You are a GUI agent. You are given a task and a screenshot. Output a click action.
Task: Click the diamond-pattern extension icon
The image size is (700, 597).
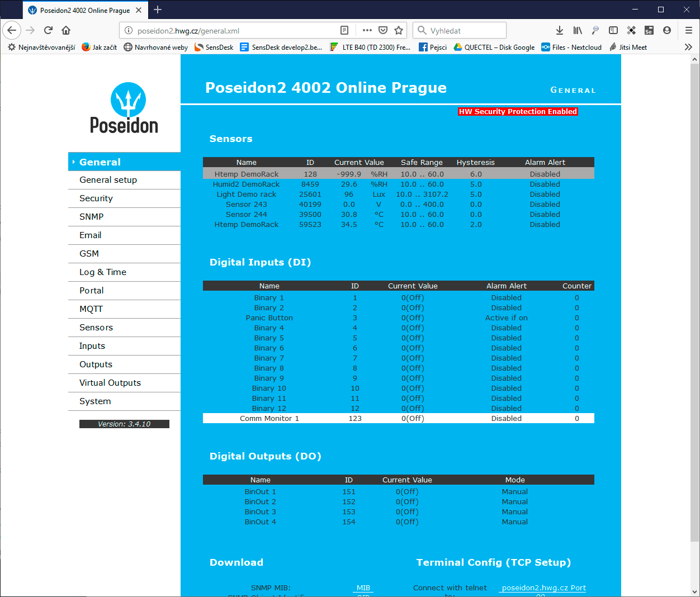tap(631, 30)
